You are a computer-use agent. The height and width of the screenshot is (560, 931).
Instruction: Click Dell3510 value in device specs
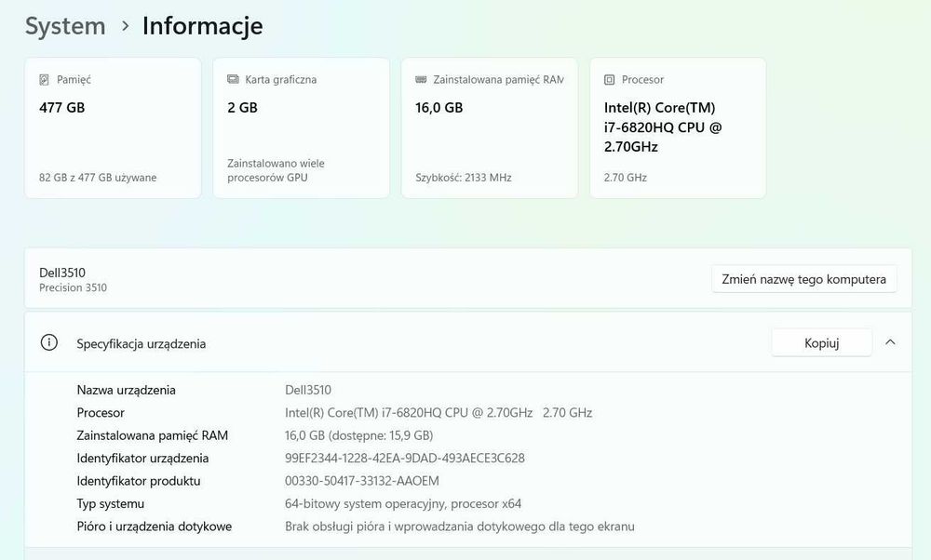tap(308, 391)
